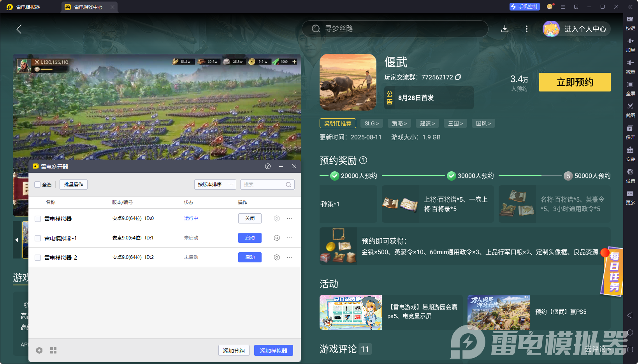Click 立即预约 to pre-register
638x364 pixels.
pos(575,82)
